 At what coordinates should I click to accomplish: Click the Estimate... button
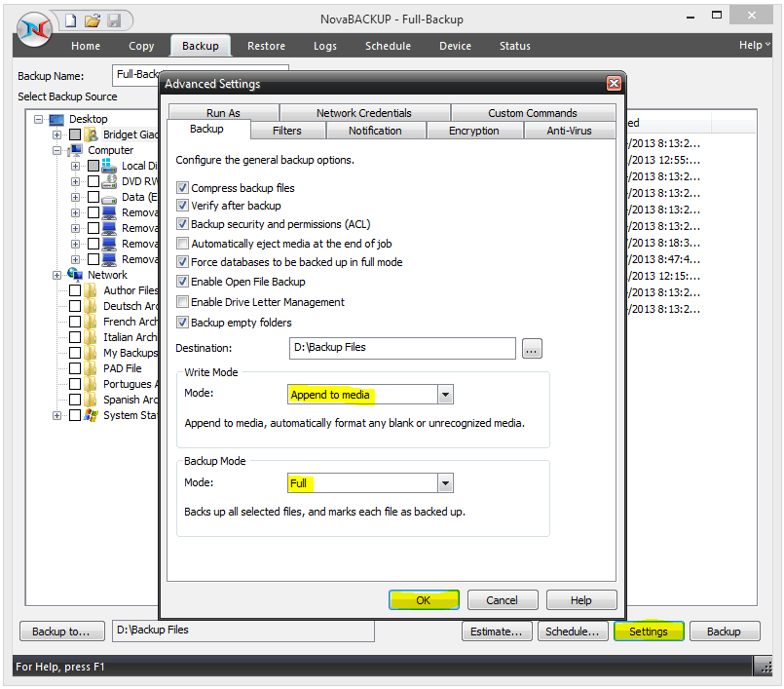(497, 631)
